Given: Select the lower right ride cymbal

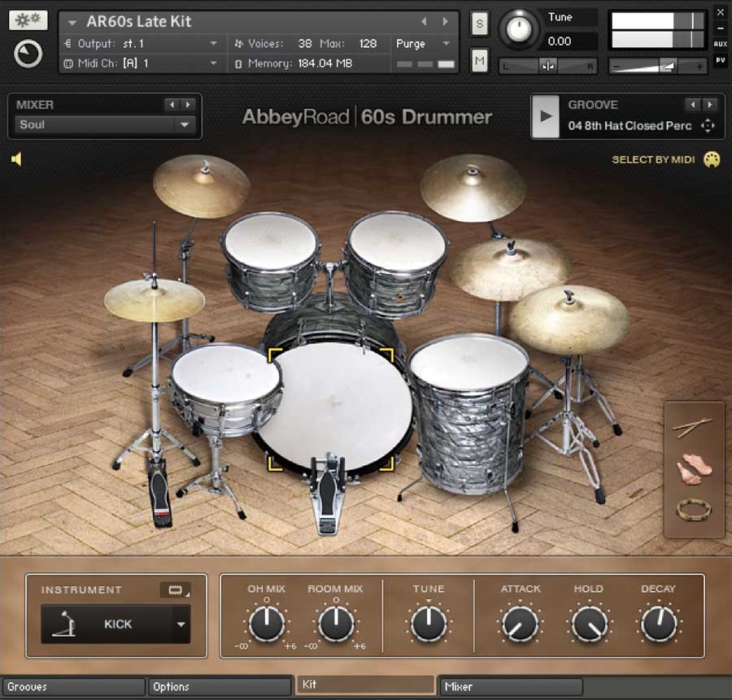Looking at the screenshot, I should point(569,320).
